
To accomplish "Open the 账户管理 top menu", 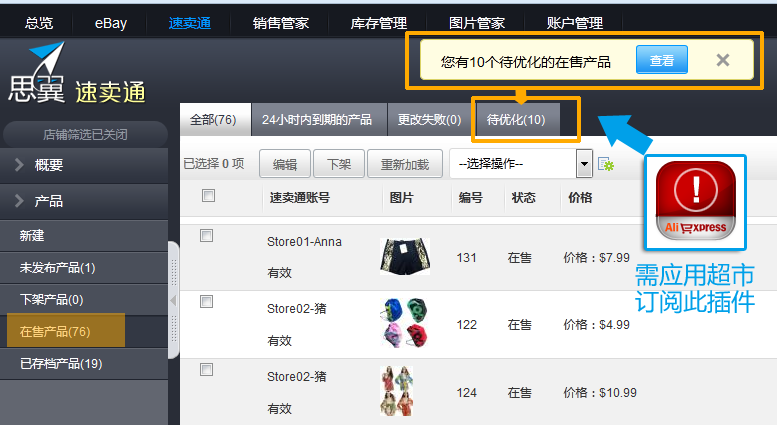I will 575,23.
